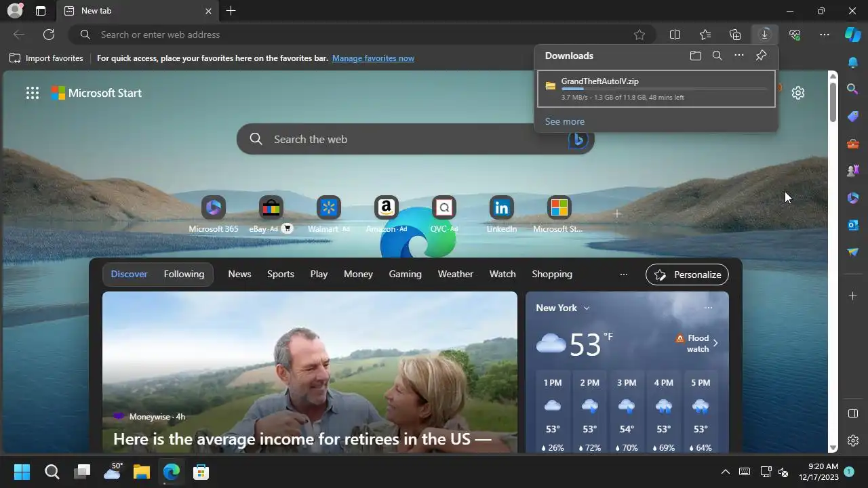Open the eBay quick link
The height and width of the screenshot is (488, 868).
[271, 214]
